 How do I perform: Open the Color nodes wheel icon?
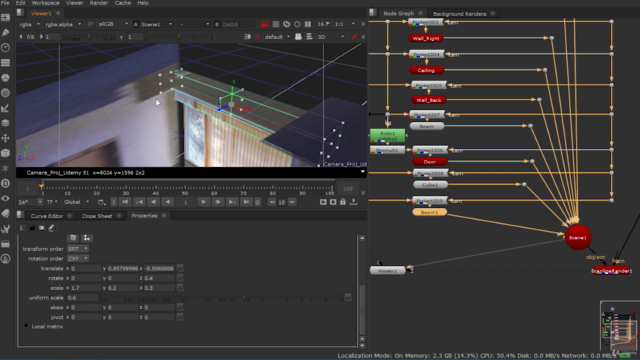[x=5, y=78]
